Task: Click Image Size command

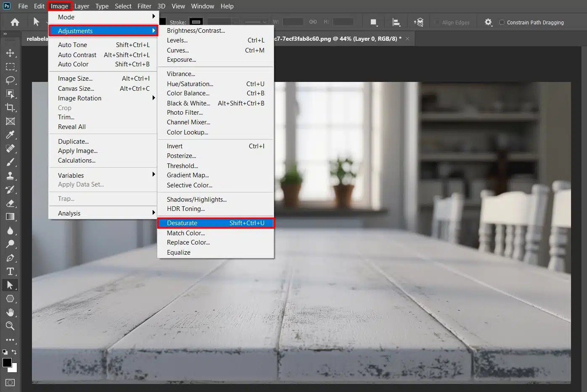Action: (75, 79)
